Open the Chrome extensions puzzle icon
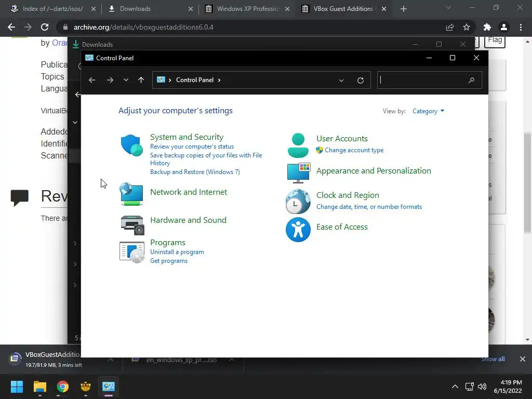Image resolution: width=532 pixels, height=399 pixels. pos(487,27)
